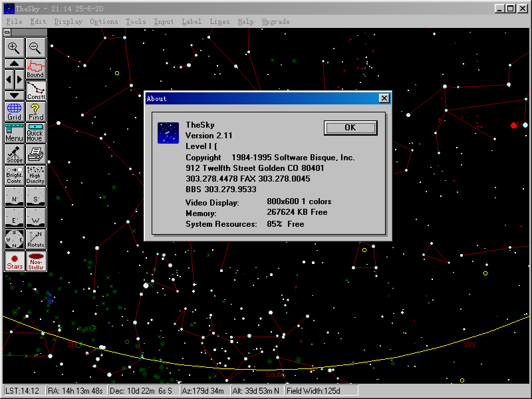Open the Find object tool

(36, 112)
